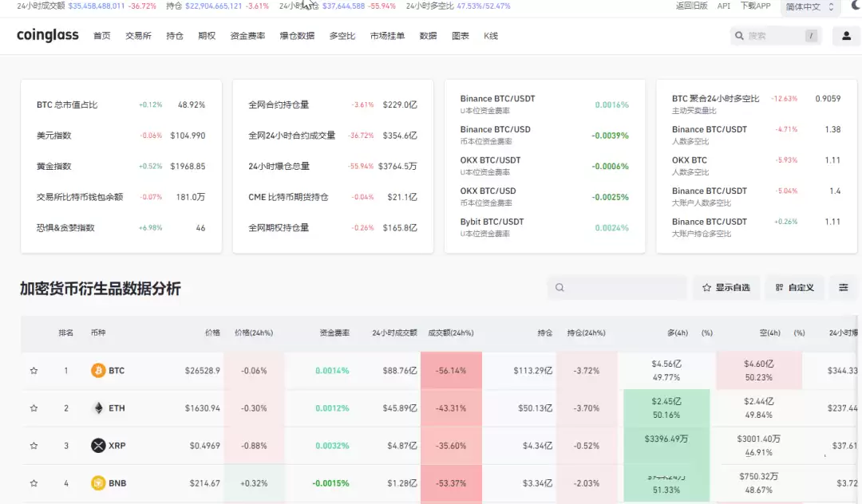Open the user account icon

click(846, 36)
